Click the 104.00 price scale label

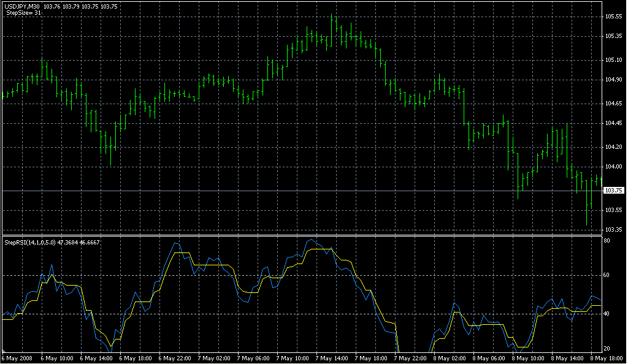click(613, 167)
